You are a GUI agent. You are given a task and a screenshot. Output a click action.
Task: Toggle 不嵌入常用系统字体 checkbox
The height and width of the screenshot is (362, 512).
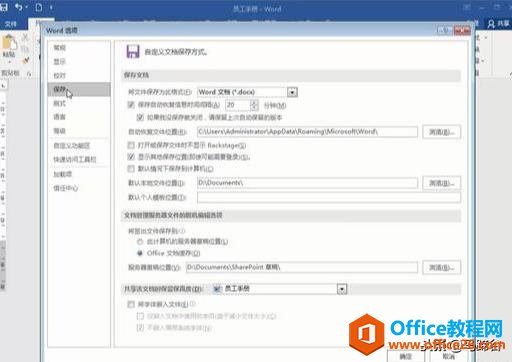coord(140,328)
